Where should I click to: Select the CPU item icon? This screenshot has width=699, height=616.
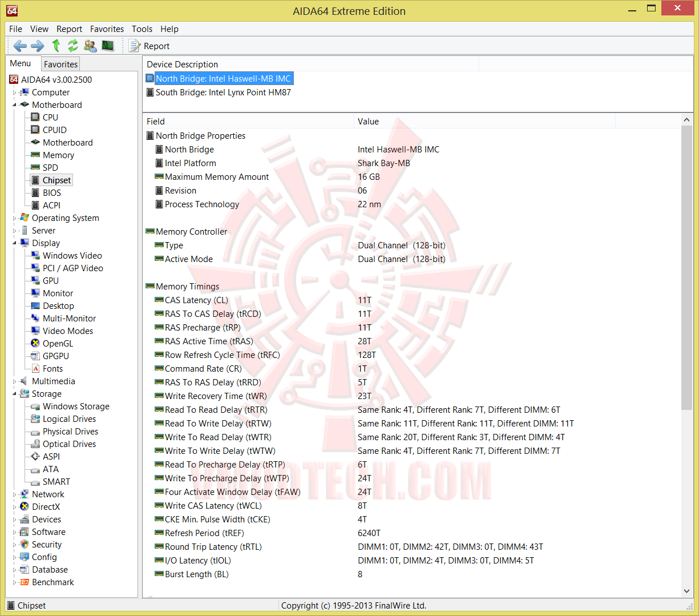click(35, 118)
